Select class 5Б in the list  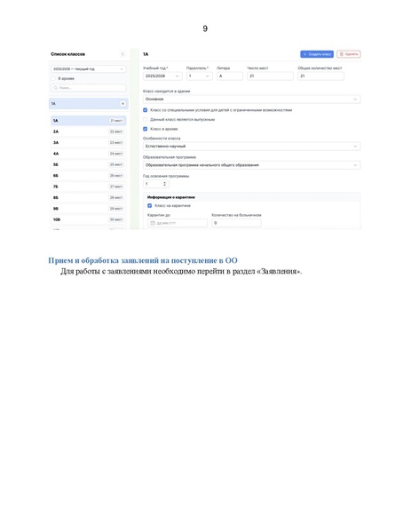tap(89, 164)
